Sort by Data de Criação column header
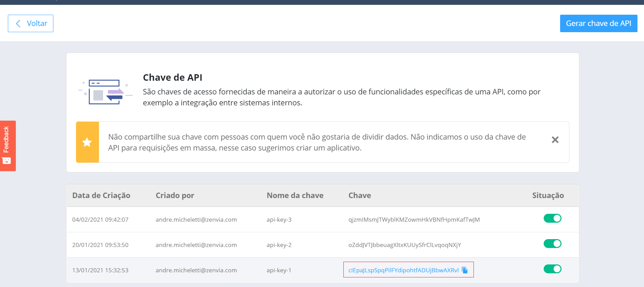Screen dimensions: 644x287 101,195
